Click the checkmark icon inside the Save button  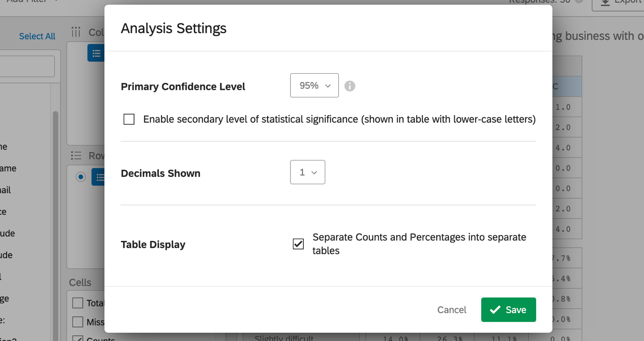[x=495, y=310]
